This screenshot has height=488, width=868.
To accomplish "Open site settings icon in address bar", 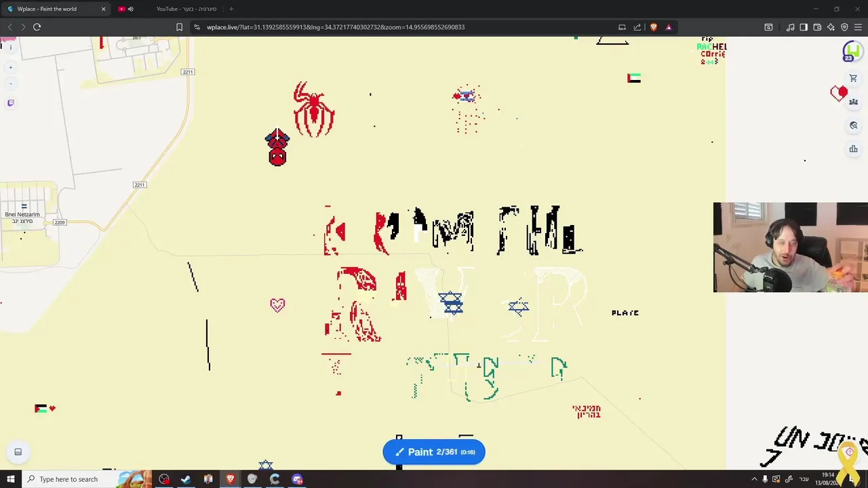I will 197,27.
